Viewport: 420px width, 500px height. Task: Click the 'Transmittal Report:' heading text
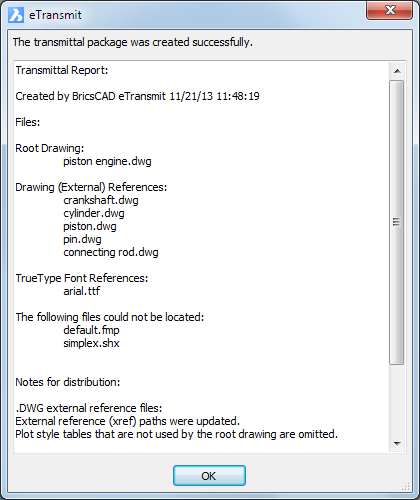pyautogui.click(x=62, y=70)
